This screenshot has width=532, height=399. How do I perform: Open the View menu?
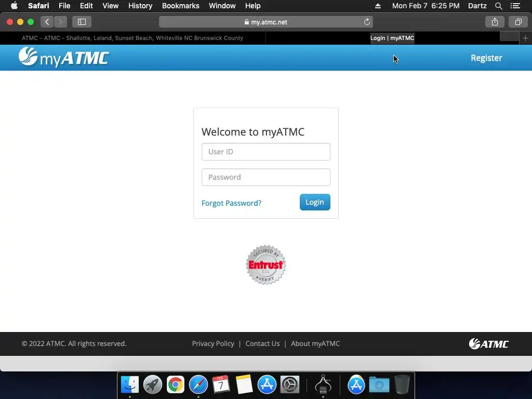click(111, 6)
